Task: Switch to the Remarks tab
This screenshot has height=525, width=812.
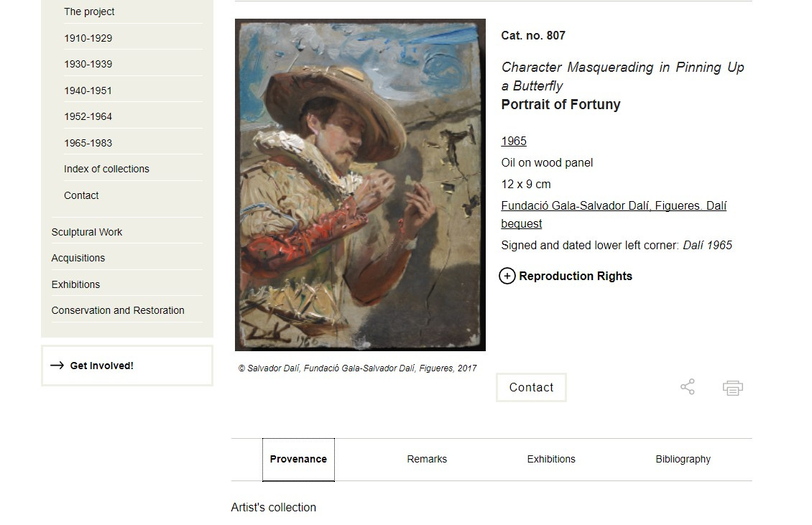Action: [427, 459]
